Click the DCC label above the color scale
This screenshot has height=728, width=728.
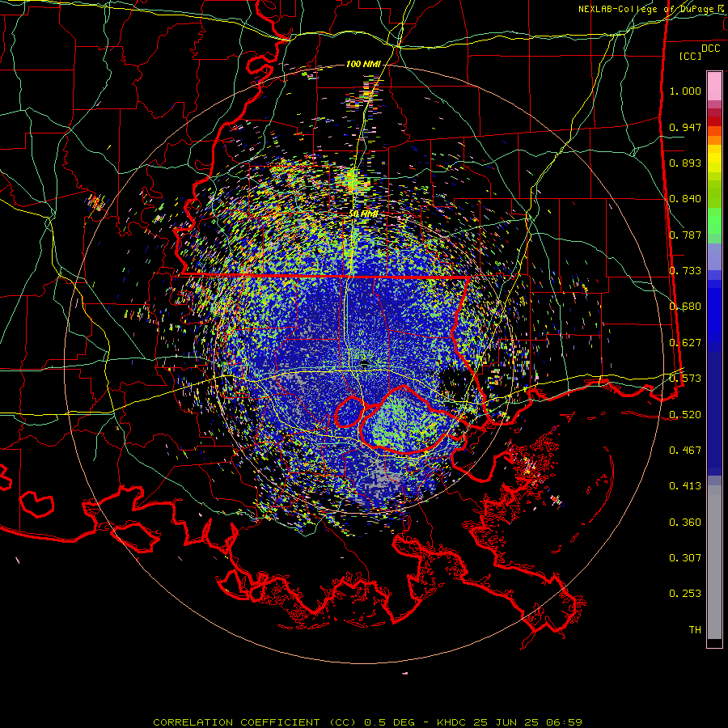tap(710, 49)
